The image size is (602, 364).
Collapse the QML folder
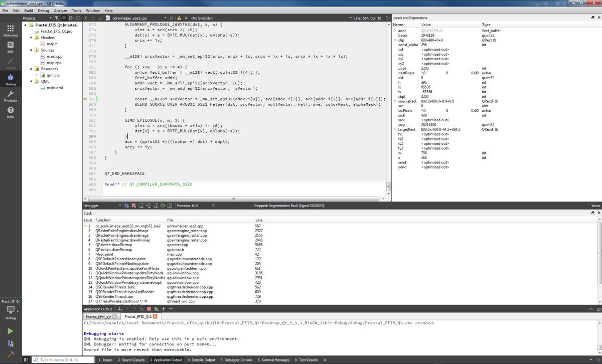[x=31, y=81]
